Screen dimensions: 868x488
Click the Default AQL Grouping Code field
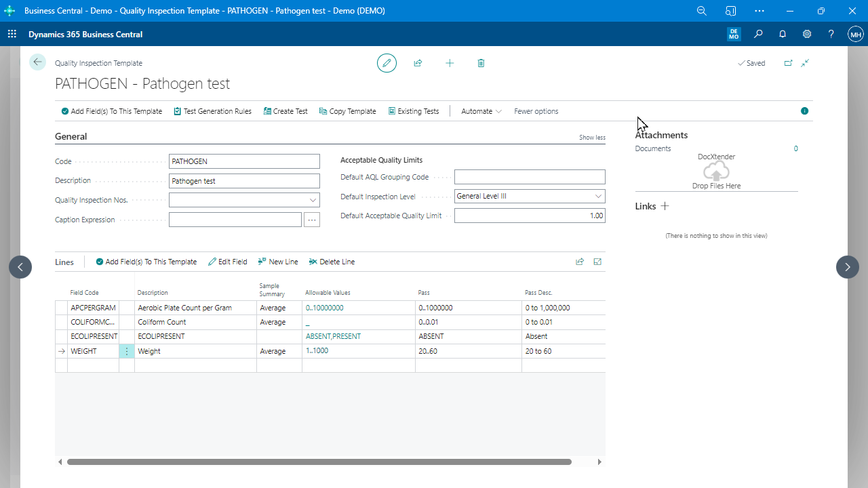(x=529, y=177)
